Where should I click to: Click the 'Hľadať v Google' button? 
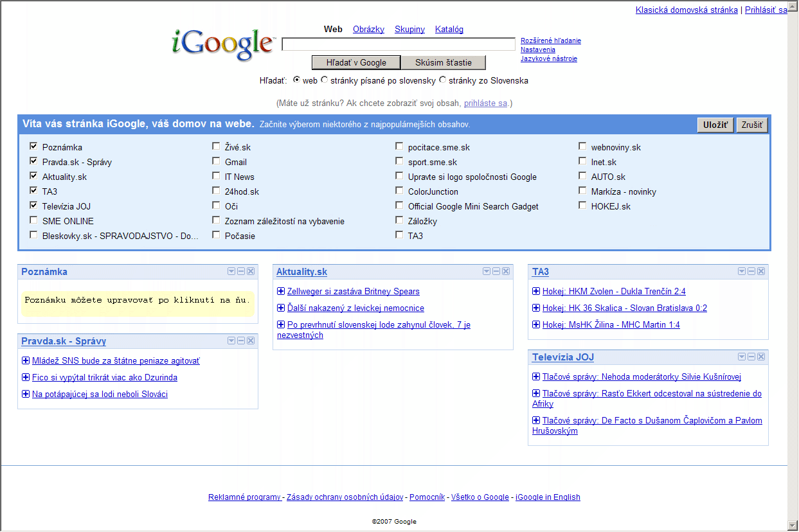(x=356, y=62)
